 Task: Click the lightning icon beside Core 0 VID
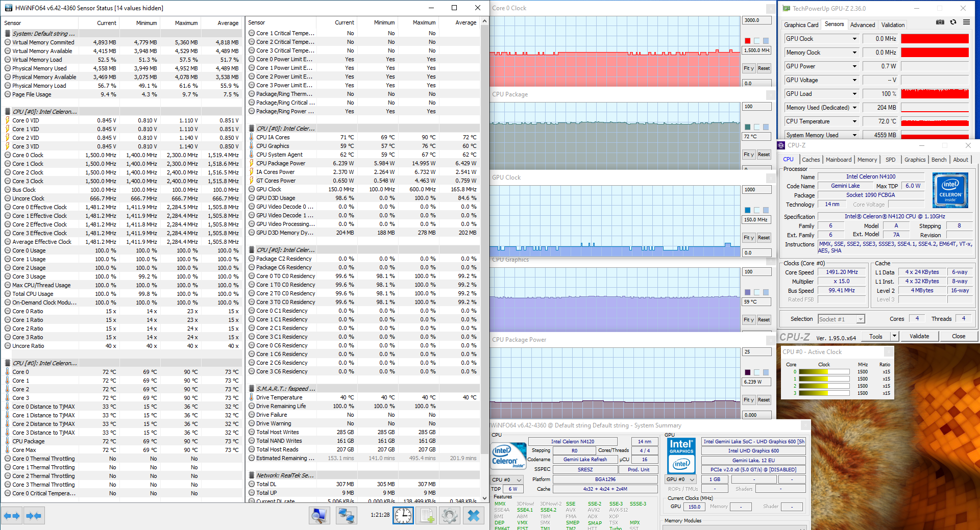click(x=8, y=120)
